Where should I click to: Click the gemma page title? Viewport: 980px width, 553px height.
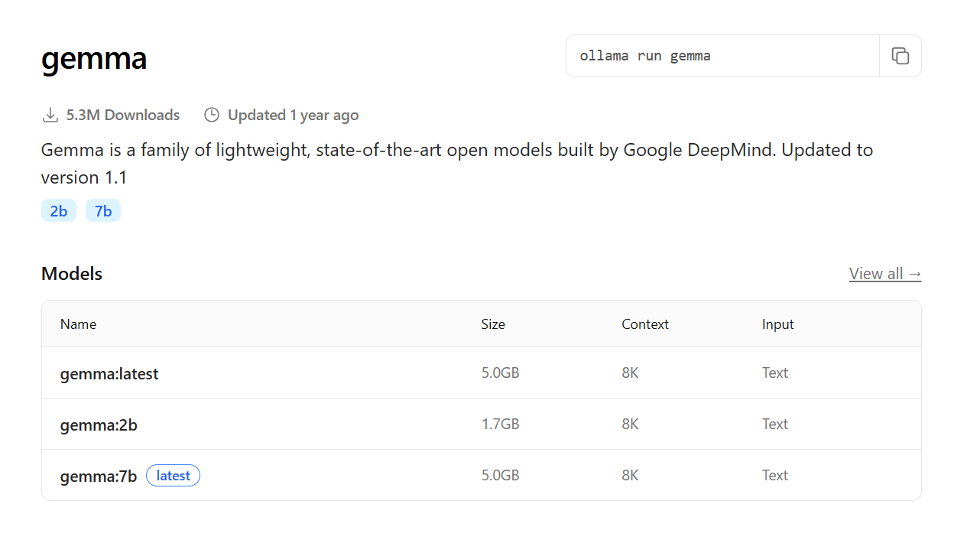(94, 59)
